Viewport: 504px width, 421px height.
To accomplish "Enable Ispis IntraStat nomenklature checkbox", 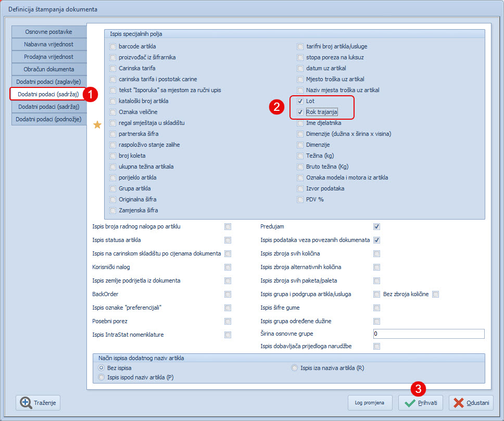I will tap(228, 335).
